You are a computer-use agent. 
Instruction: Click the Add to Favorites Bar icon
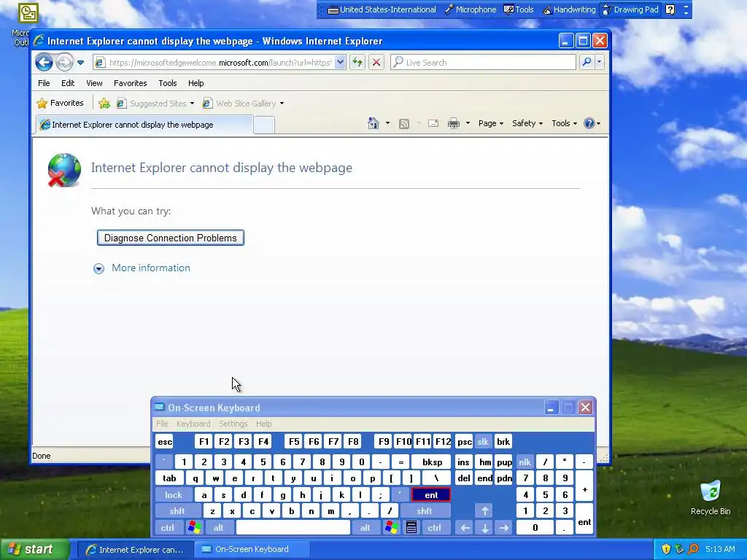click(104, 103)
